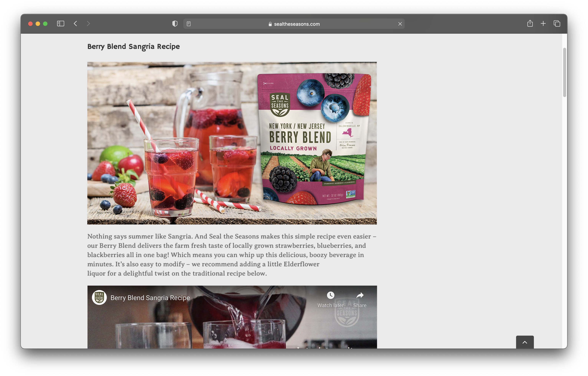
Task: Click the lock icon in address bar
Action: click(x=270, y=24)
